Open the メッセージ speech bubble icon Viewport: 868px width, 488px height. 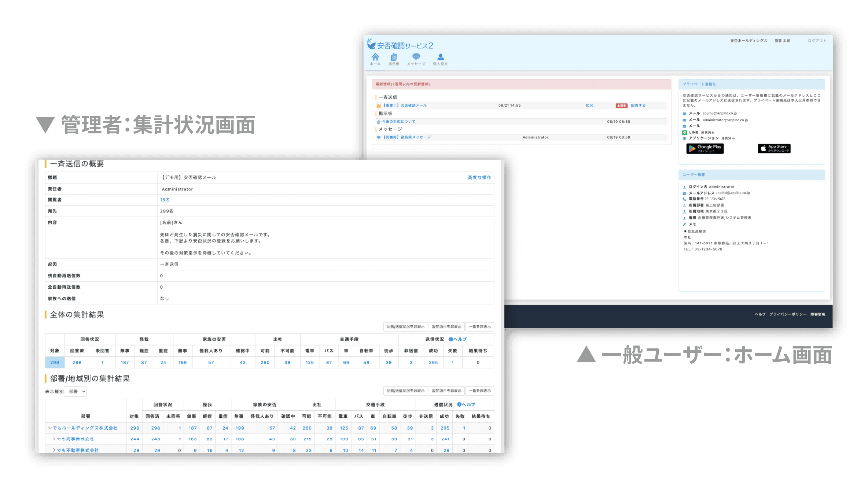pyautogui.click(x=416, y=56)
